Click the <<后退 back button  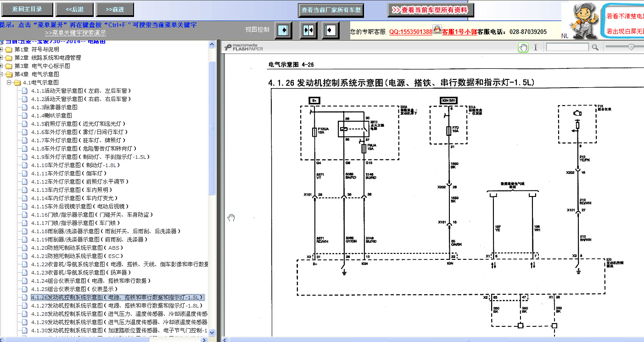point(74,9)
